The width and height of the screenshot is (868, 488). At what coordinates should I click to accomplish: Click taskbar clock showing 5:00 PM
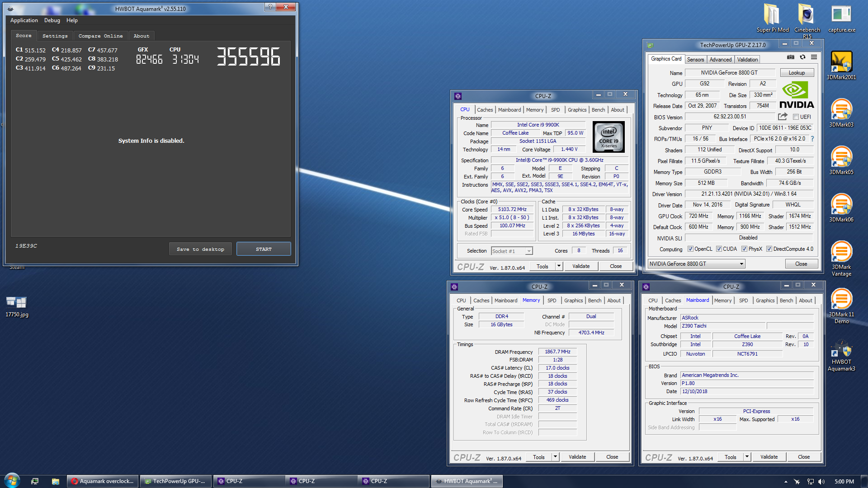tap(844, 482)
